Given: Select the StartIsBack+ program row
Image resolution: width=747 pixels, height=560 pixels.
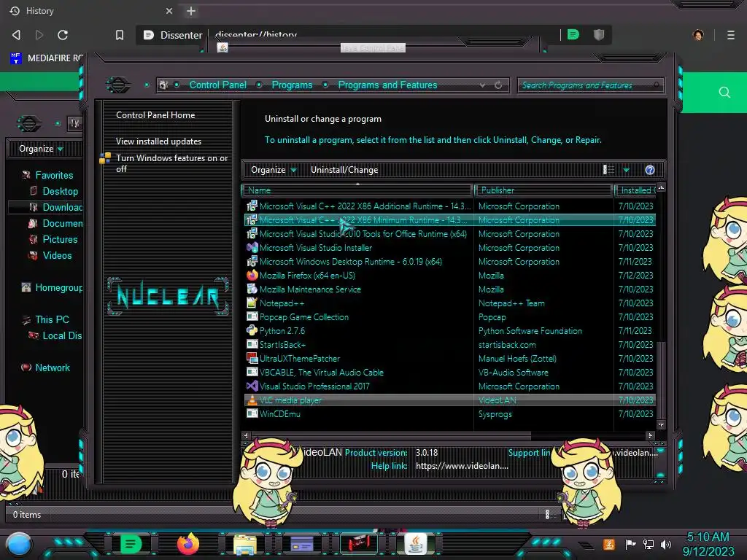Looking at the screenshot, I should [449, 344].
